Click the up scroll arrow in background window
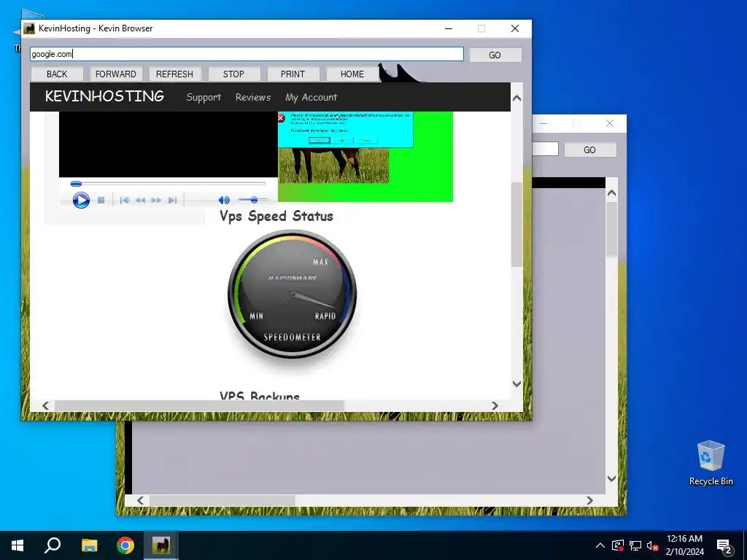The width and height of the screenshot is (747, 560). (612, 192)
